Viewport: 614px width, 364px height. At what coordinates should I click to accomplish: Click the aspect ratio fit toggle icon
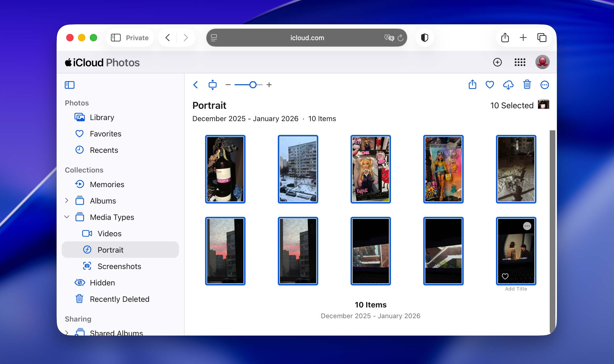213,85
